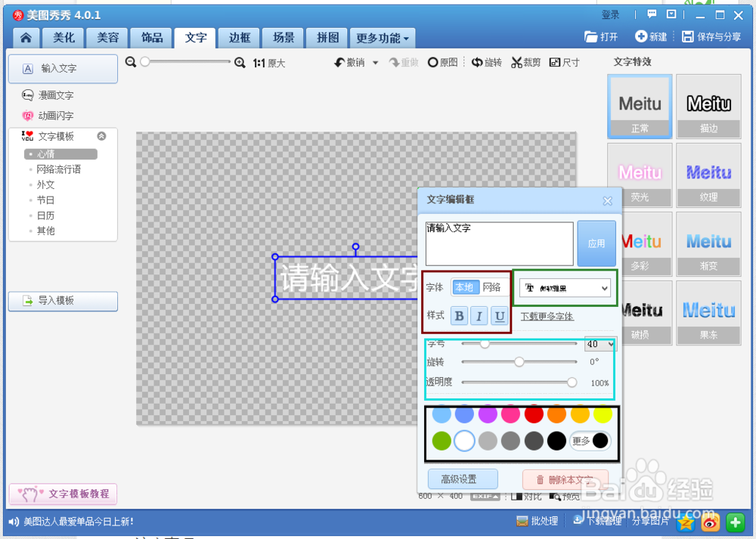
Task: Select the 边框 tab
Action: click(240, 38)
